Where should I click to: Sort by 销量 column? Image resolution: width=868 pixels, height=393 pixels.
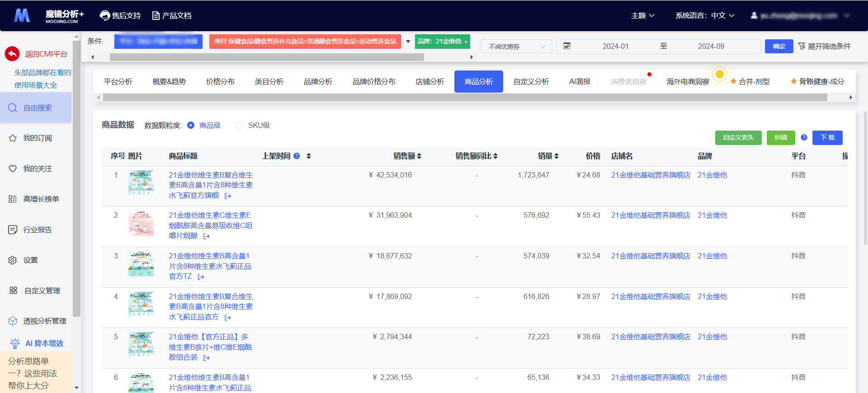(x=557, y=156)
